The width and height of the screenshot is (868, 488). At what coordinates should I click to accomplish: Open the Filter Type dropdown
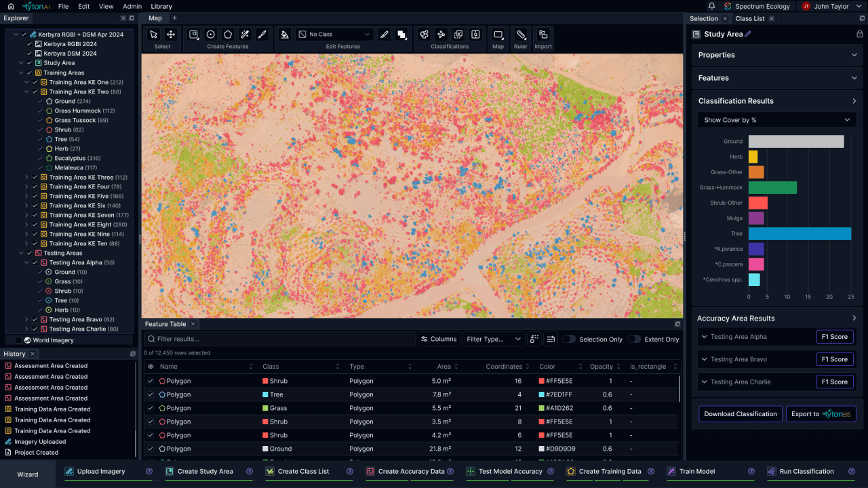click(x=494, y=339)
